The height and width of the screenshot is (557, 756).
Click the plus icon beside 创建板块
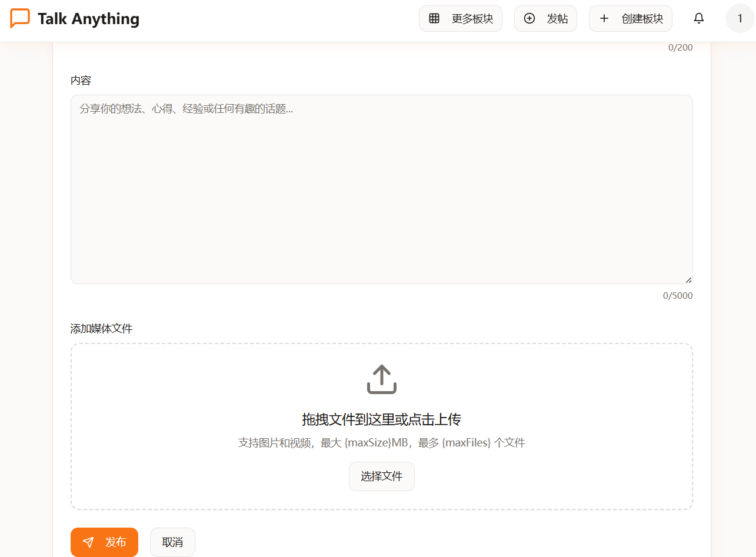tap(604, 18)
